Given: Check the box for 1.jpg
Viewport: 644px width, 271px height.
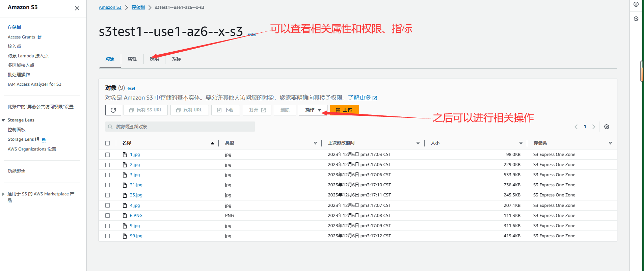Looking at the screenshot, I should pos(107,155).
